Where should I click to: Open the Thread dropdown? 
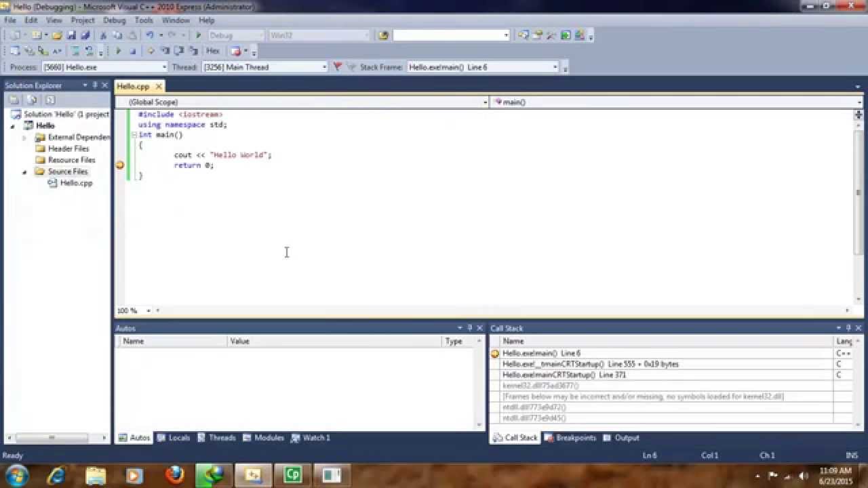(x=324, y=67)
